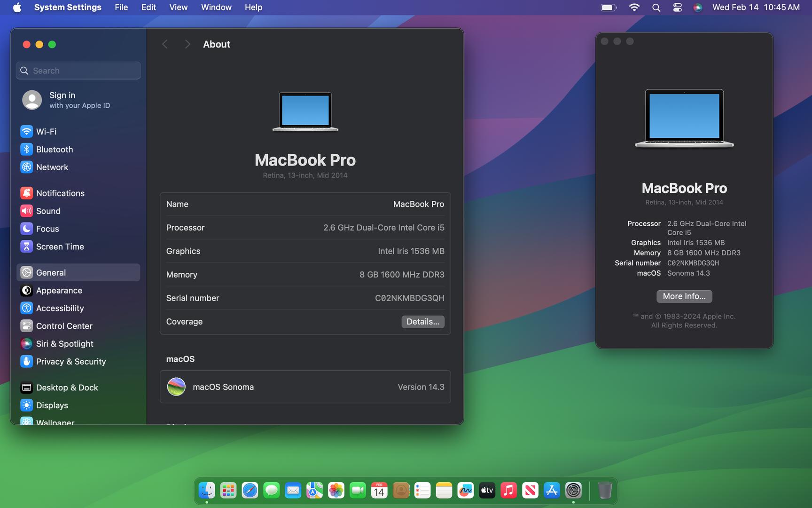Screen dimensions: 812x508
Task: Open Wi-Fi settings in the sidebar
Action: click(46, 132)
